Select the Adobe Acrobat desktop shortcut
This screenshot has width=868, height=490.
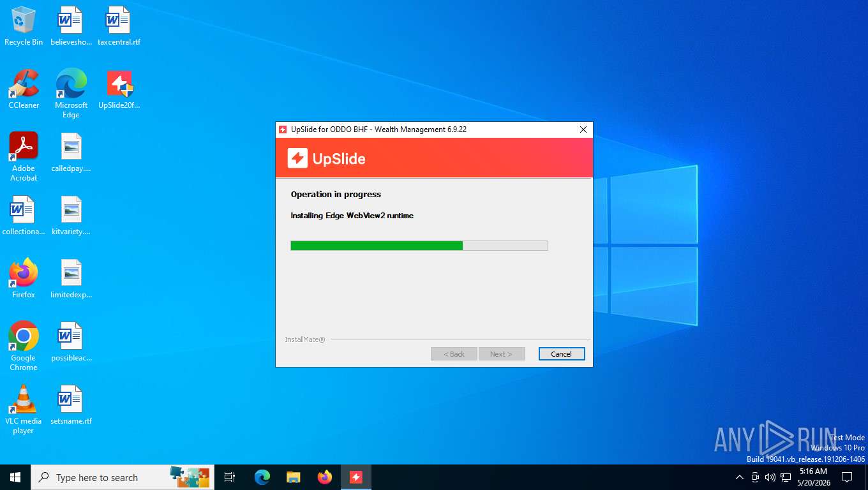(24, 157)
